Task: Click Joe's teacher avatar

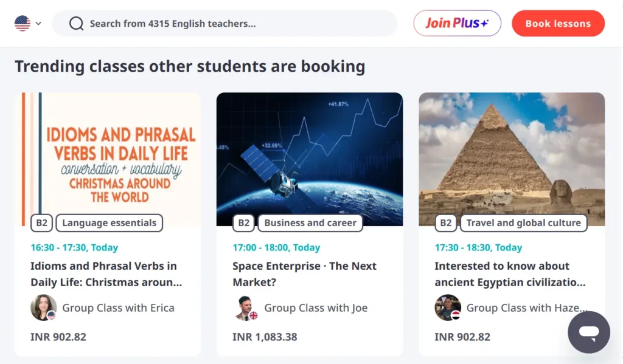Action: click(245, 308)
